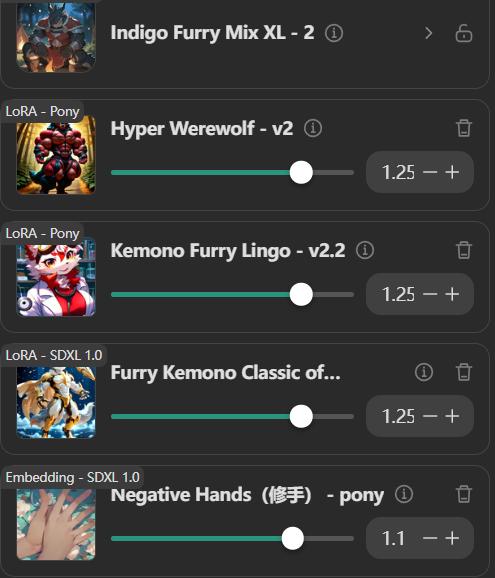
Task: Delete Furry Kemono Classic LoRA
Action: click(464, 372)
